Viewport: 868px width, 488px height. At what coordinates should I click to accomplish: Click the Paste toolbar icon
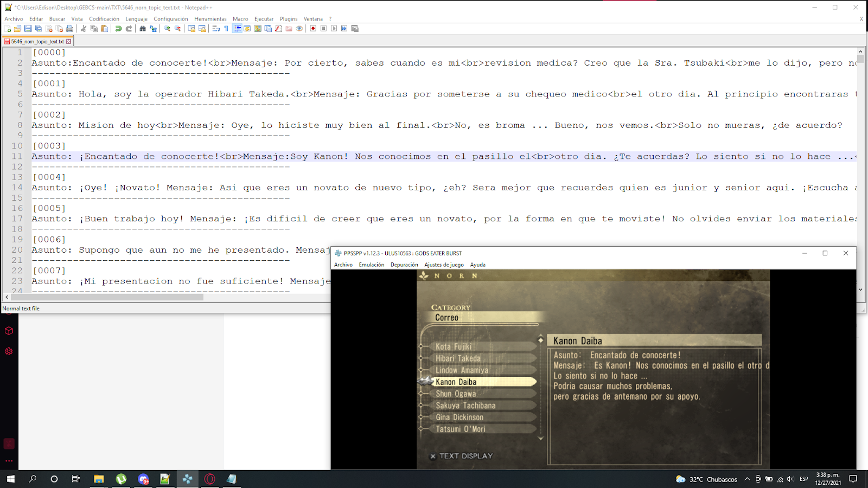tap(104, 29)
